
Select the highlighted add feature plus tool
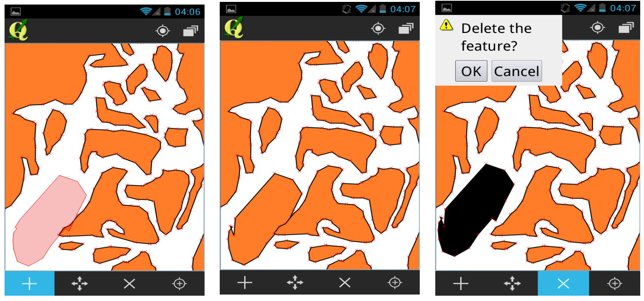[x=30, y=284]
